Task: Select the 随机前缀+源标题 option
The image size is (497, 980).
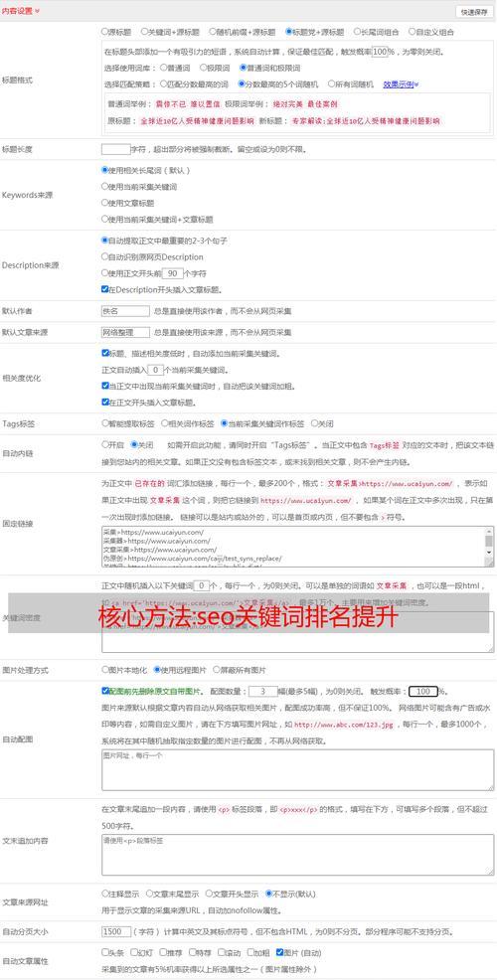Action: pyautogui.click(x=212, y=31)
